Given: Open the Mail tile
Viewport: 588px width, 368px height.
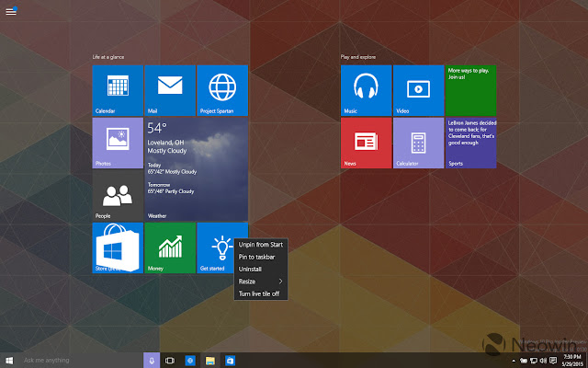Looking at the screenshot, I should coord(170,90).
